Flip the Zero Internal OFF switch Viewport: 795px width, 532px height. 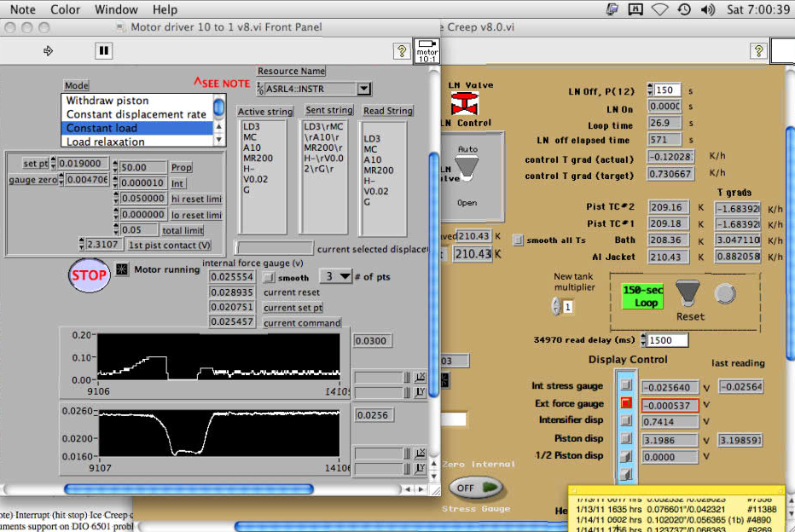point(476,488)
